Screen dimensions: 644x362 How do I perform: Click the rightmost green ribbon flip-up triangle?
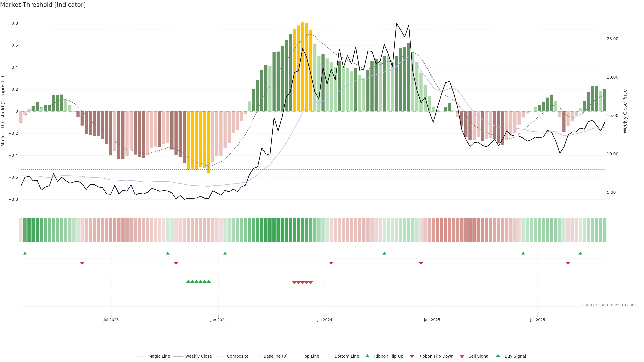pos(580,253)
